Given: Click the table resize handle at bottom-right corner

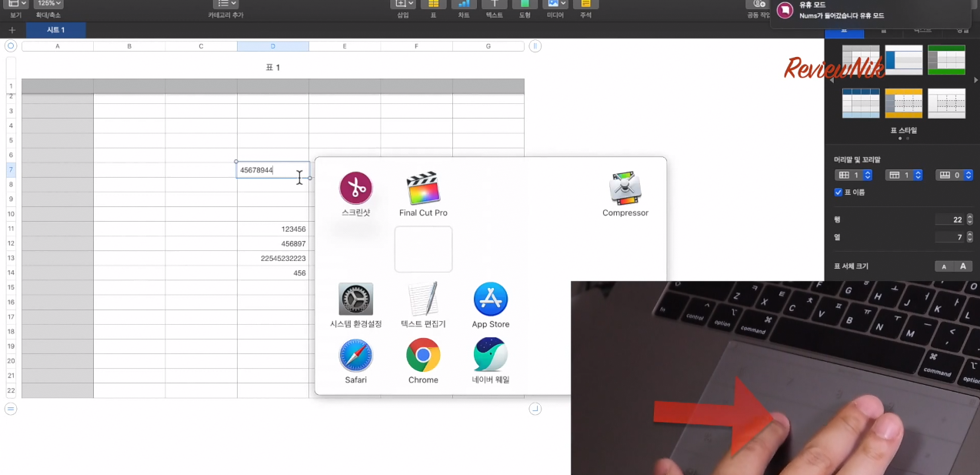Looking at the screenshot, I should tap(535, 409).
